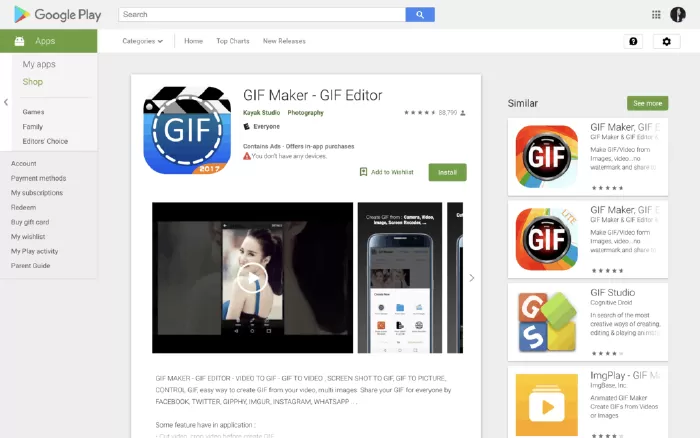
Task: Click the Everyone content rating icon
Action: click(x=246, y=126)
